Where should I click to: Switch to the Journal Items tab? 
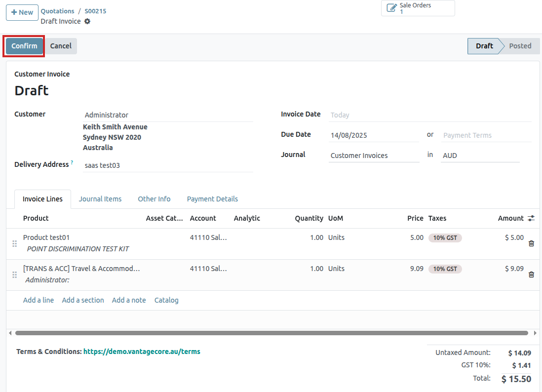coord(100,199)
